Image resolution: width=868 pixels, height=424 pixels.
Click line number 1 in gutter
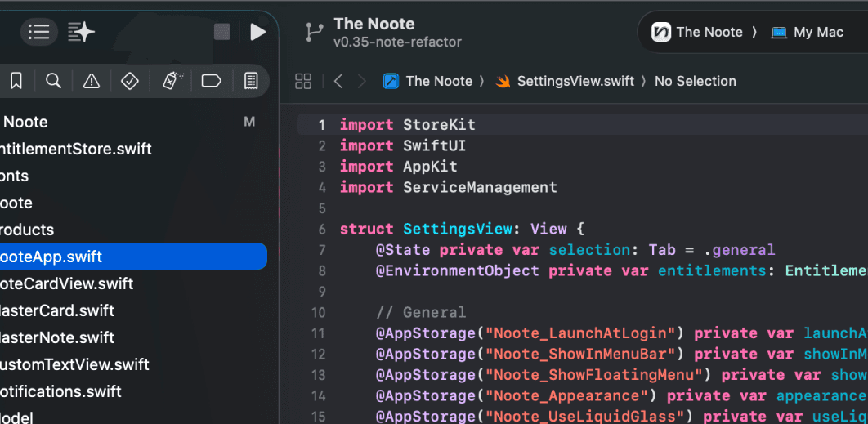tap(321, 125)
